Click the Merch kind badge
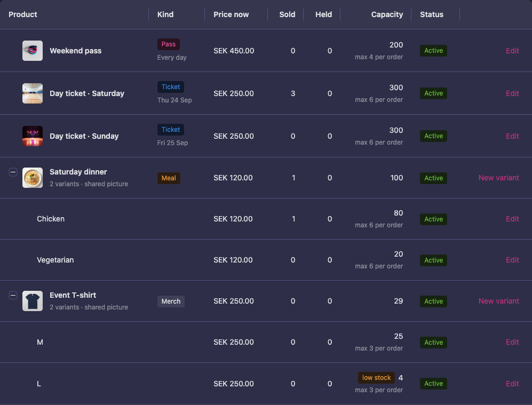This screenshot has width=532, height=405. (x=171, y=301)
